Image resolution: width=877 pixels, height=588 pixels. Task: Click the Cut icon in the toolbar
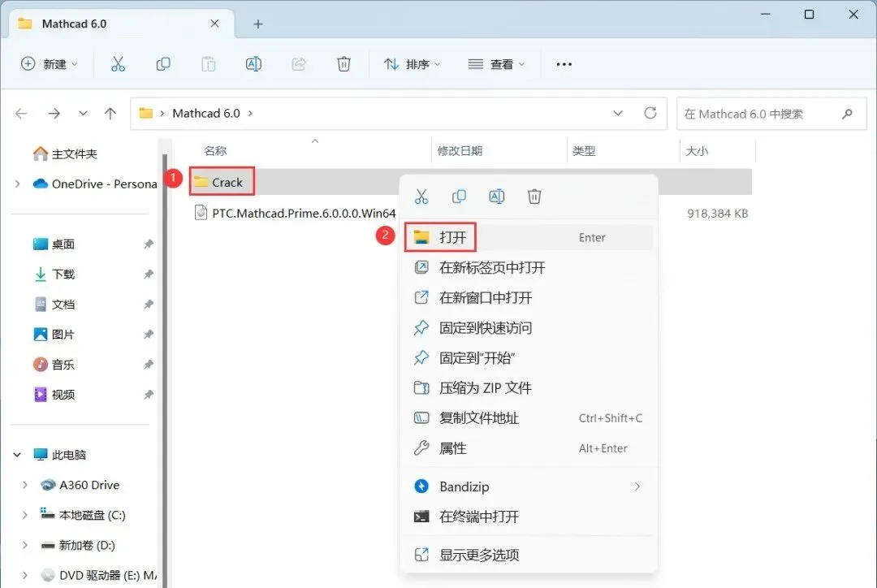[118, 64]
